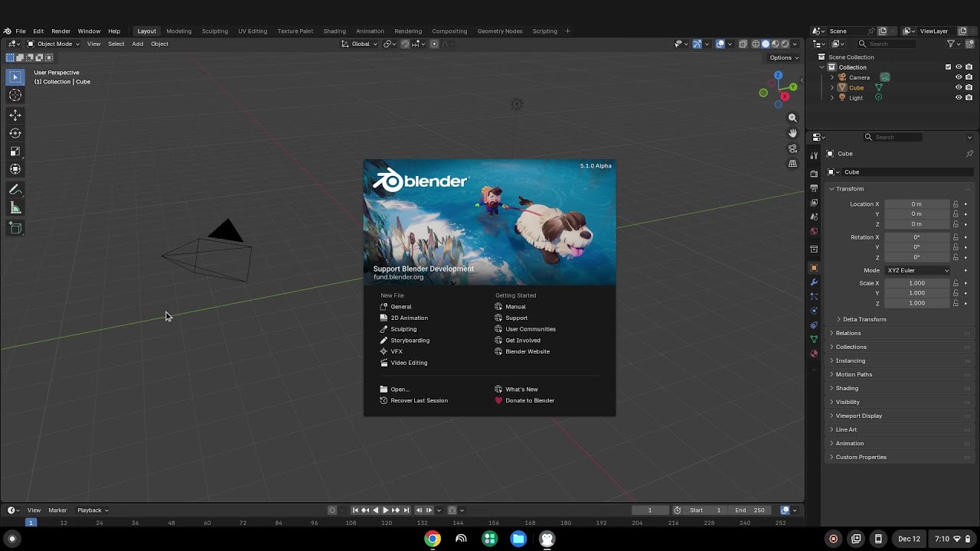This screenshot has width=980, height=551.
Task: Open the Output properties tab
Action: point(814,188)
